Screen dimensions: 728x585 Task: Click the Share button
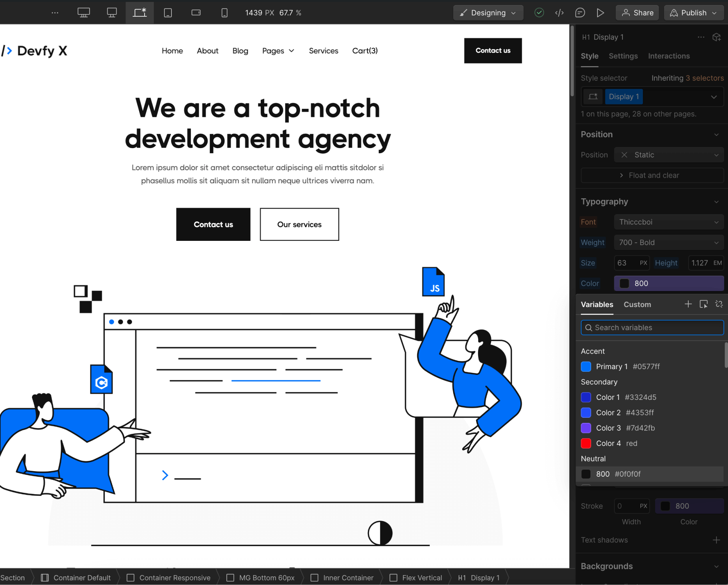(637, 12)
